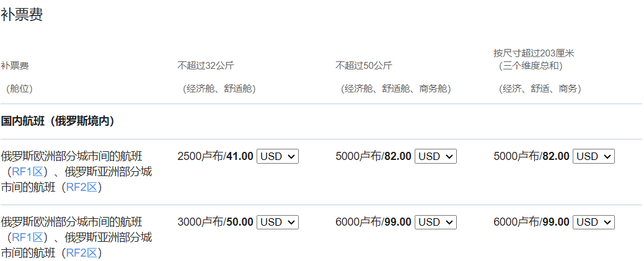This screenshot has width=644, height=261.
Task: Open currency dropdown for 6000卢布/99.00 in 203厘米 column
Action: click(593, 222)
